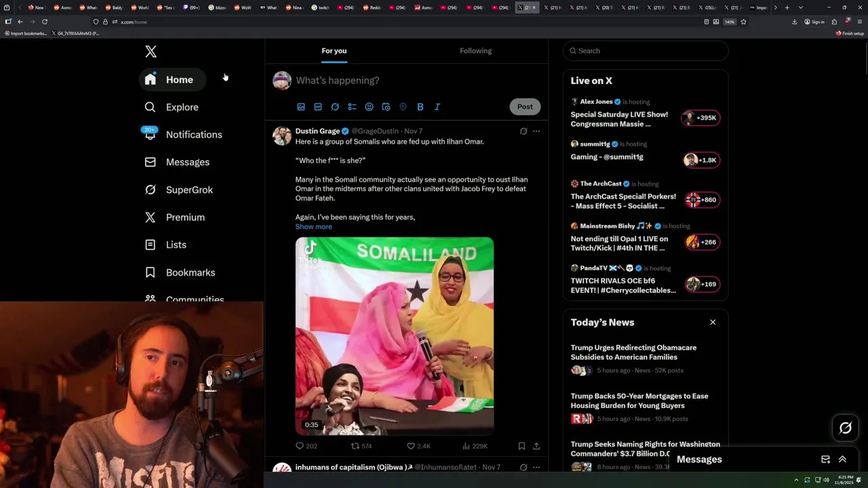The image size is (868, 488).
Task: Open Premium in the sidebar
Action: (175, 218)
